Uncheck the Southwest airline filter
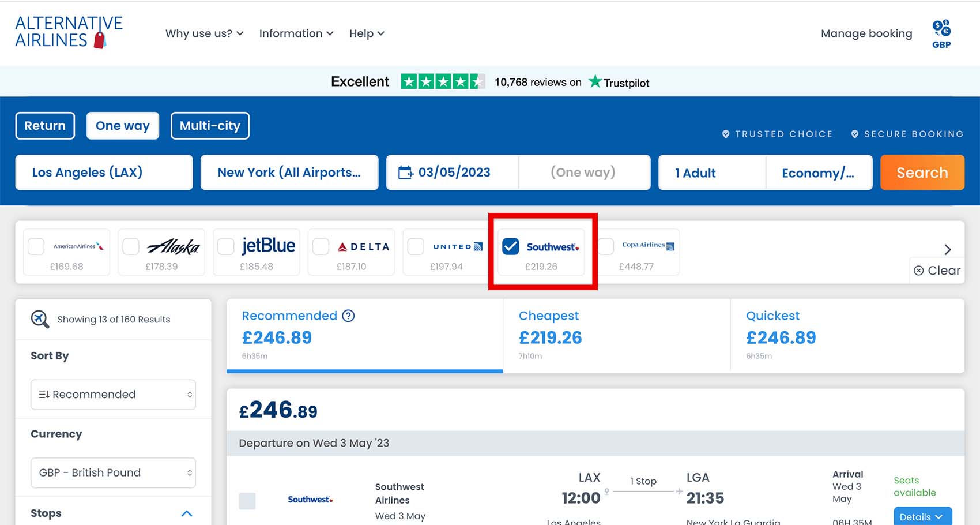 pos(510,246)
